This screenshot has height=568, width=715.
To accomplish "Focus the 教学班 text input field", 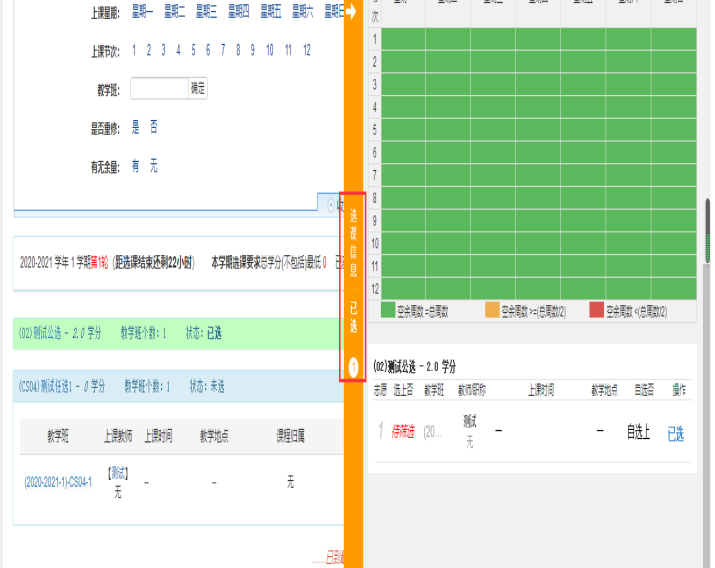I will [160, 88].
